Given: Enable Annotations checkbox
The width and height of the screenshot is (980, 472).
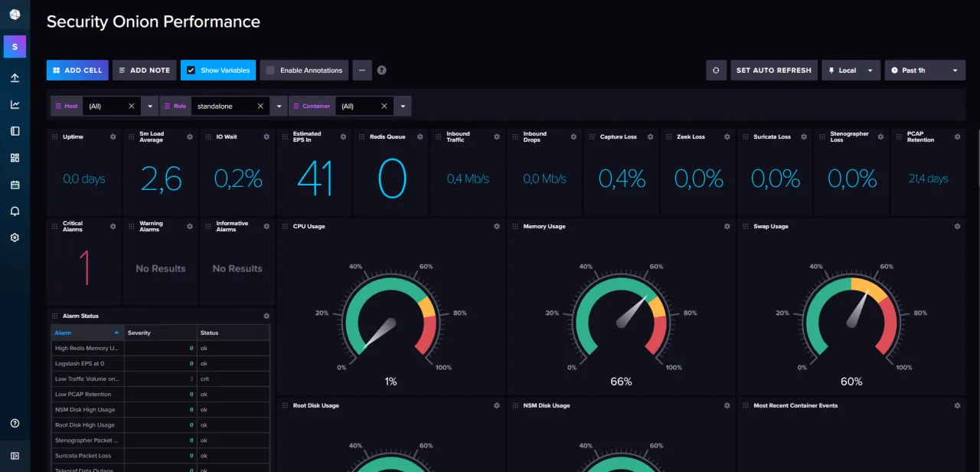Looking at the screenshot, I should 270,70.
